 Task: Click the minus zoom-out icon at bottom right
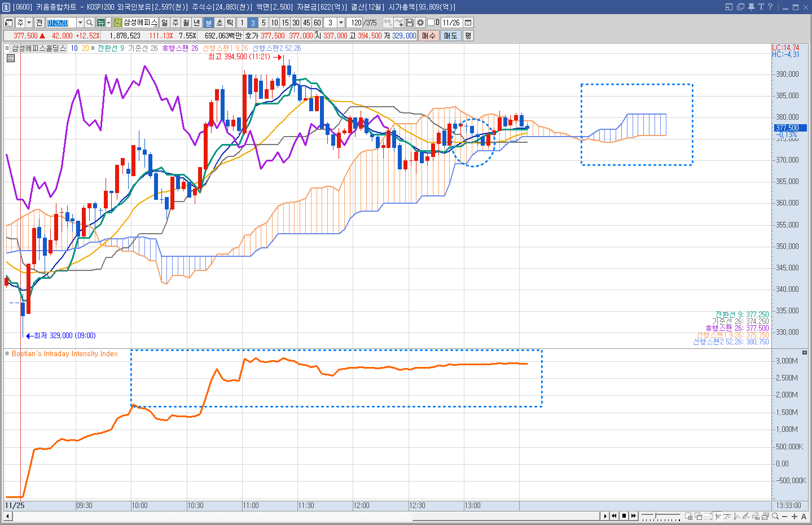click(785, 517)
